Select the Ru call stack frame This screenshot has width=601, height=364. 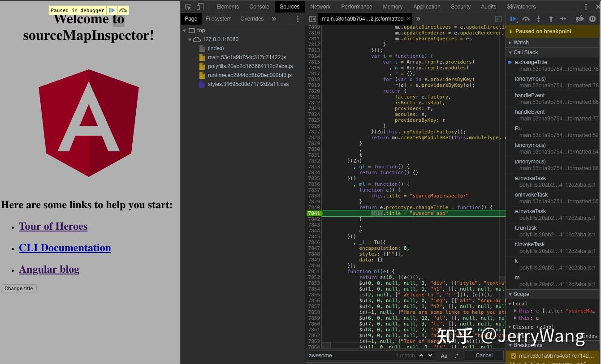coord(553,132)
